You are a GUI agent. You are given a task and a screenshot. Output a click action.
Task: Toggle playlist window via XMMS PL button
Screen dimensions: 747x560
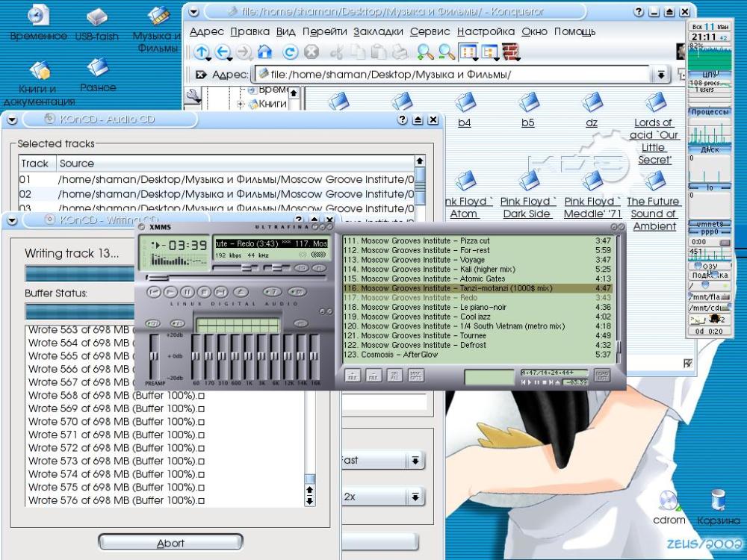click(319, 268)
